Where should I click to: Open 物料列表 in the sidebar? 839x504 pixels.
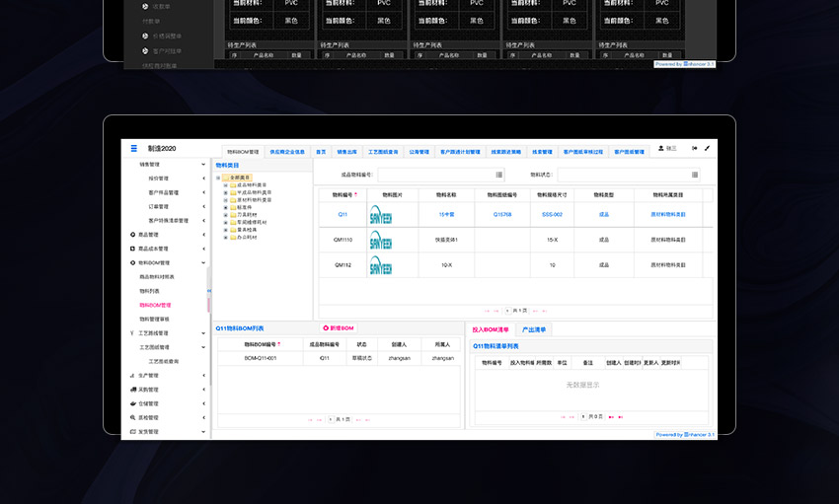[x=149, y=291]
